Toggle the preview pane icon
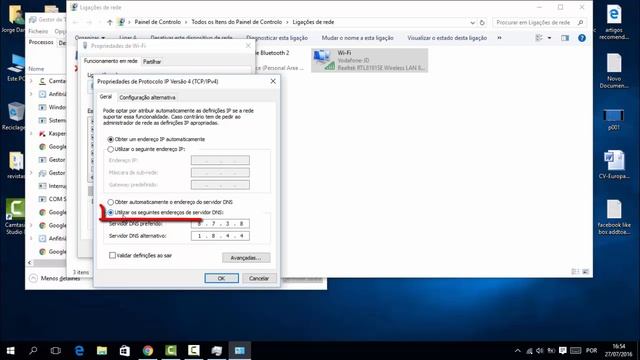The height and width of the screenshot is (360, 640). pyautogui.click(x=565, y=38)
